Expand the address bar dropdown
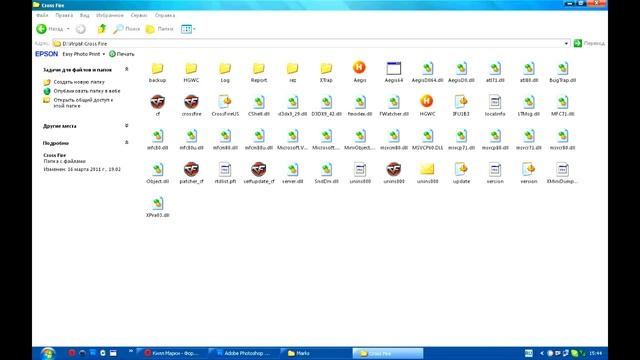Viewport: 640px width, 360px height. tap(566, 43)
